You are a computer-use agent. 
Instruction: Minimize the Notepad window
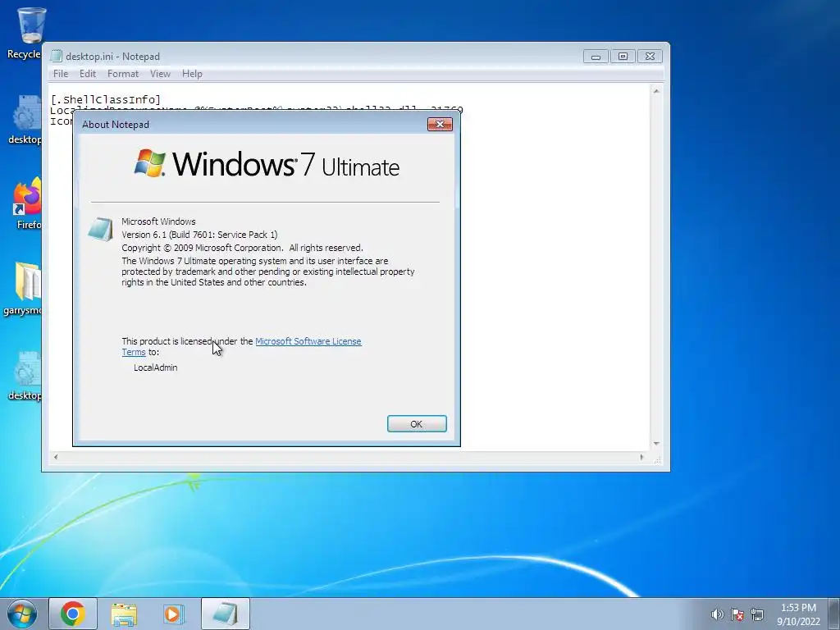point(596,57)
